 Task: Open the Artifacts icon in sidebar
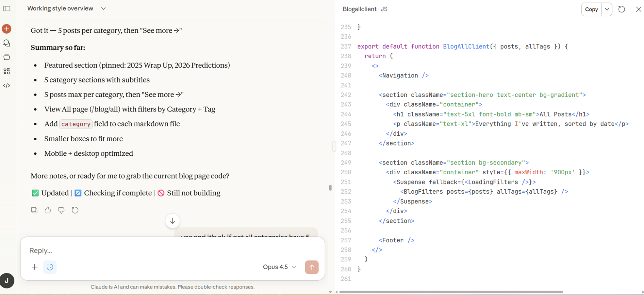coord(7,71)
